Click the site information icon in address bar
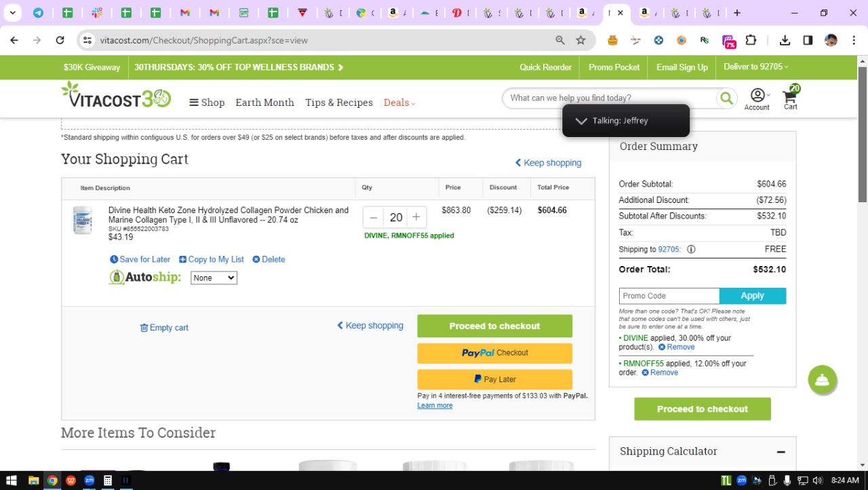This screenshot has height=490, width=868. [87, 40]
